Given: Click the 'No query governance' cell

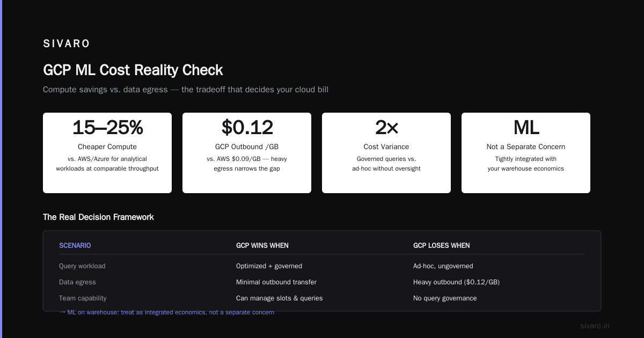Looking at the screenshot, I should pyautogui.click(x=445, y=298).
